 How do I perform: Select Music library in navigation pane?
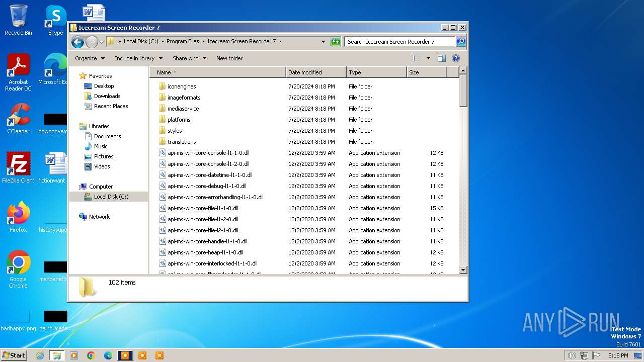coord(101,146)
